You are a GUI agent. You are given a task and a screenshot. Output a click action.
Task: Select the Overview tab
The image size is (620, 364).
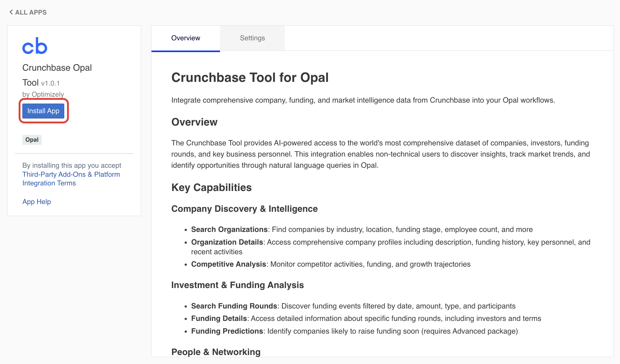click(x=185, y=38)
